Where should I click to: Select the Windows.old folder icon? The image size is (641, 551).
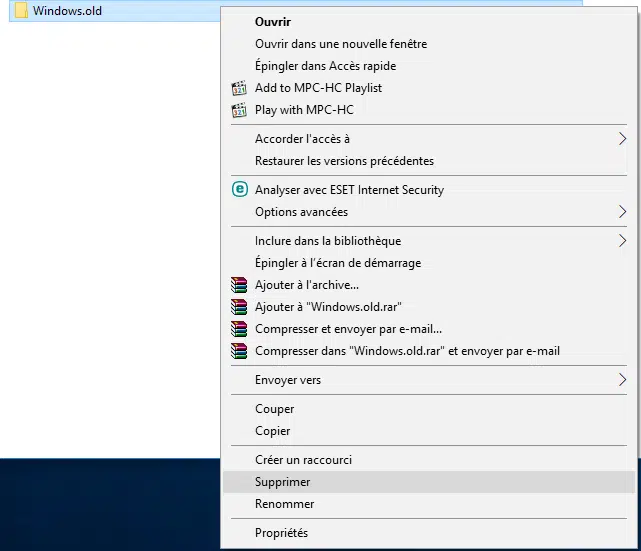(x=21, y=11)
